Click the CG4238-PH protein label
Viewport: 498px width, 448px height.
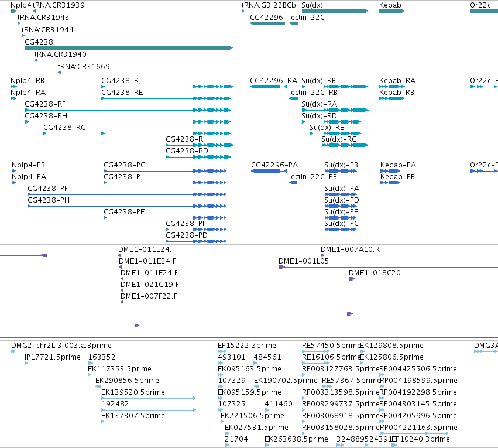pyautogui.click(x=49, y=200)
